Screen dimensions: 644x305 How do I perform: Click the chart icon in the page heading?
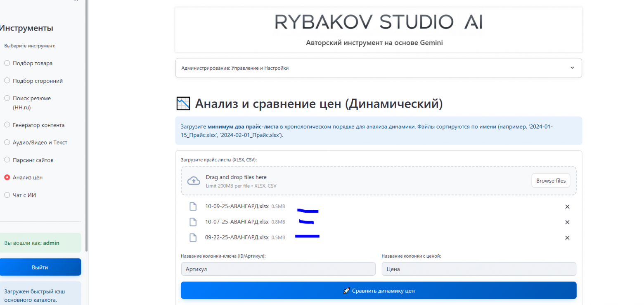click(x=183, y=104)
